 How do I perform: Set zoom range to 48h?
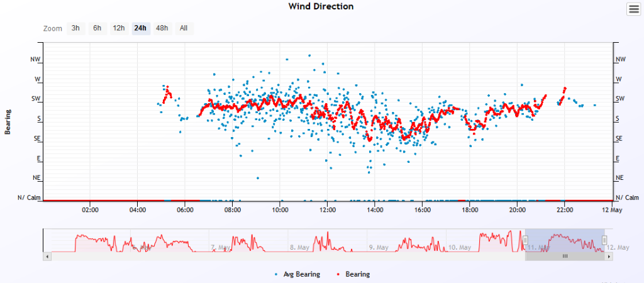(162, 28)
